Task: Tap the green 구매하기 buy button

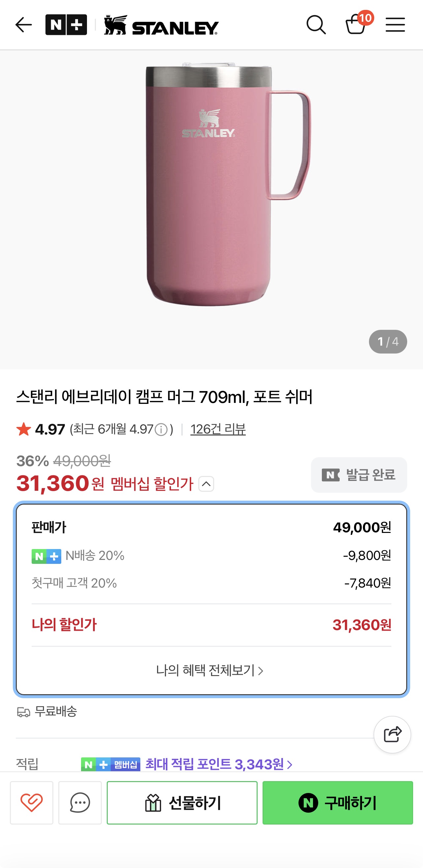Action: [x=338, y=802]
